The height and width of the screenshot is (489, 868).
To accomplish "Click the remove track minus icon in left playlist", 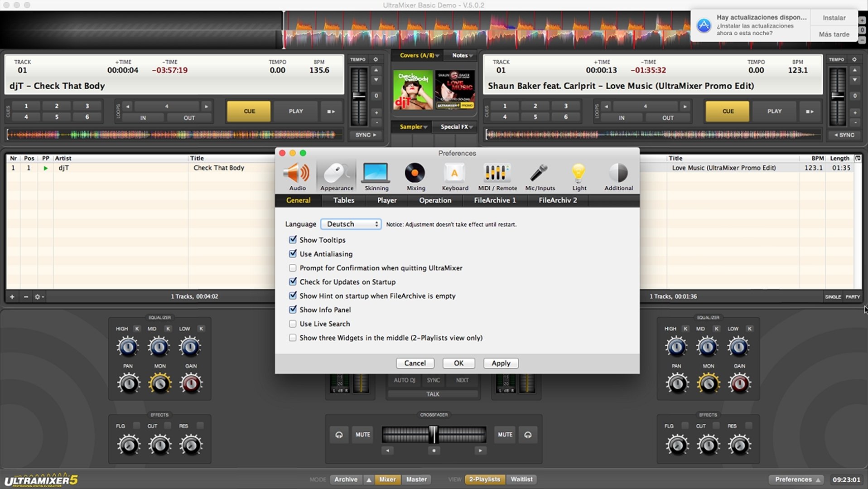I will 26,297.
